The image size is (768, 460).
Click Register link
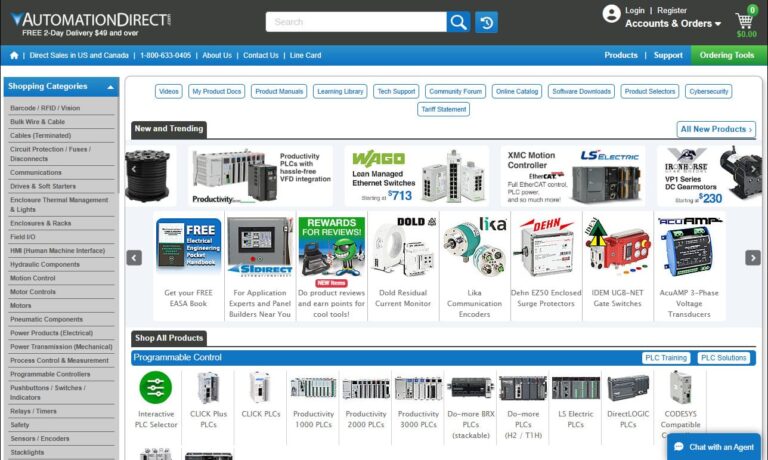(x=672, y=10)
